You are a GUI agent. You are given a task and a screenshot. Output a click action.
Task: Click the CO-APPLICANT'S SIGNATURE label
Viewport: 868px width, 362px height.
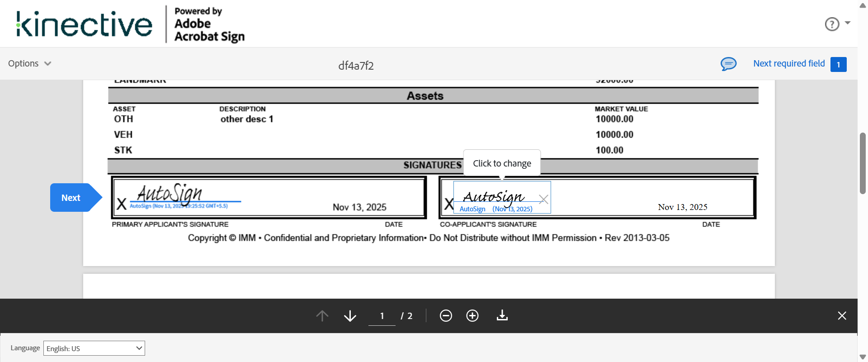point(488,224)
